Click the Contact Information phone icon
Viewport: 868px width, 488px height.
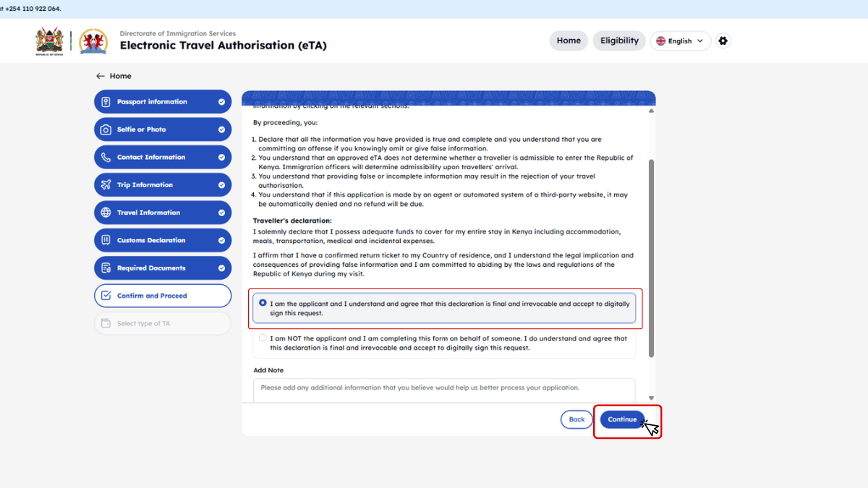coord(106,158)
